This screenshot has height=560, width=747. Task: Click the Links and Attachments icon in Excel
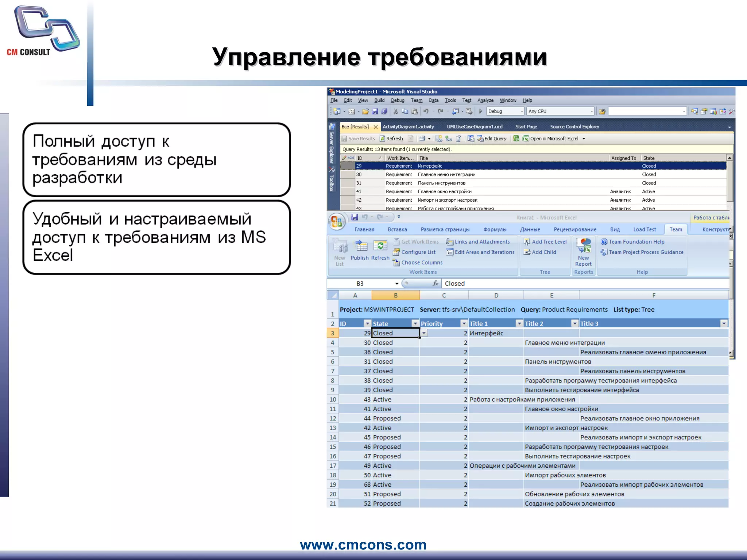click(x=450, y=242)
